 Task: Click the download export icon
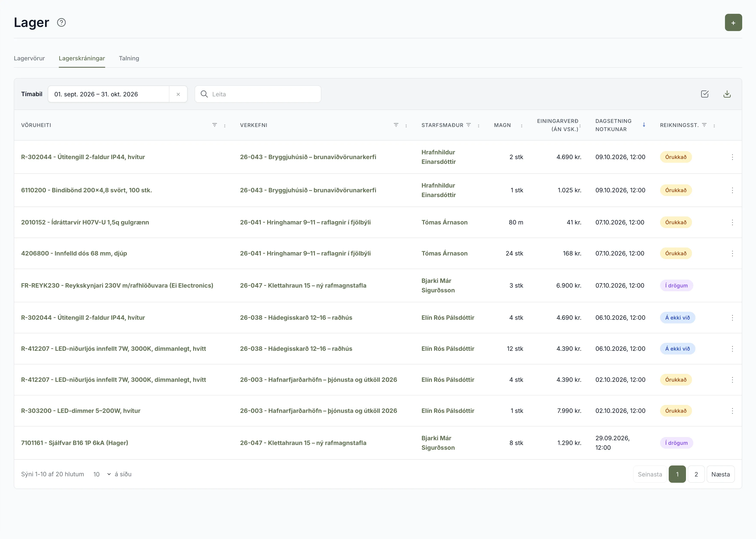727,94
